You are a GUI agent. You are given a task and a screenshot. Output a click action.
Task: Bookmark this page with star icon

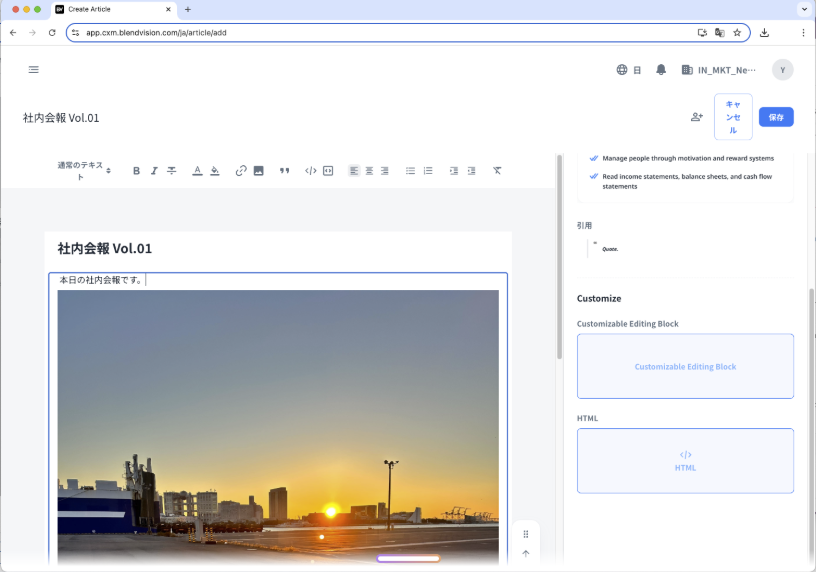point(737,33)
